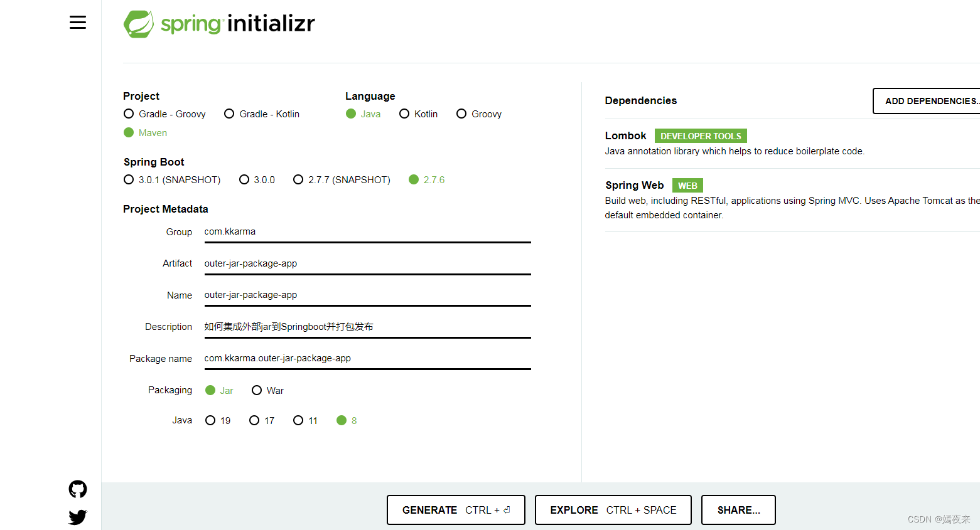The image size is (980, 530).
Task: Click the DEVELOPER TOOLS tag
Action: tap(701, 136)
